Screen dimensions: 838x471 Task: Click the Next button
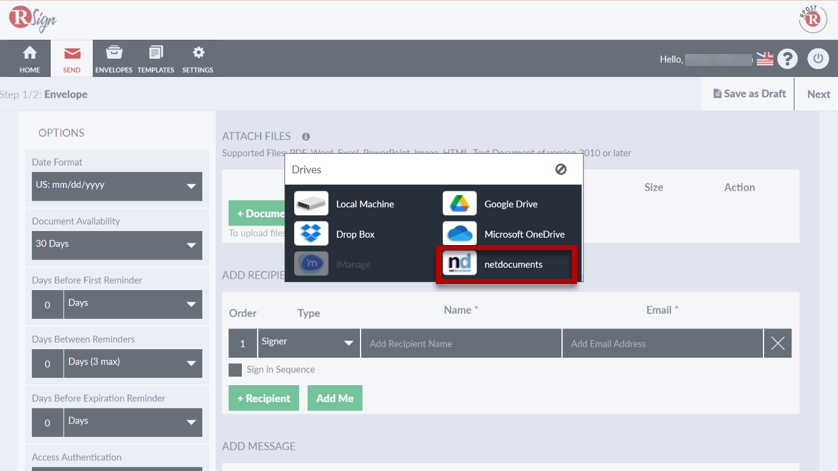[x=818, y=94]
